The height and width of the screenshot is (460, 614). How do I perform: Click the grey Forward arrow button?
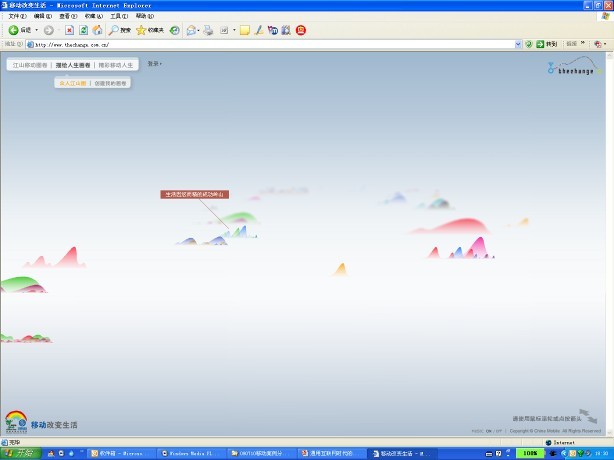coord(49,30)
